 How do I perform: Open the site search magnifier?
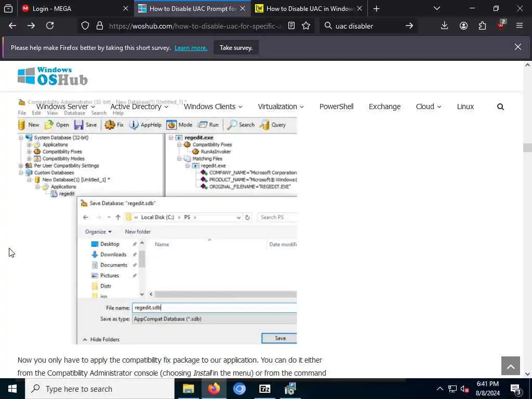tap(500, 107)
